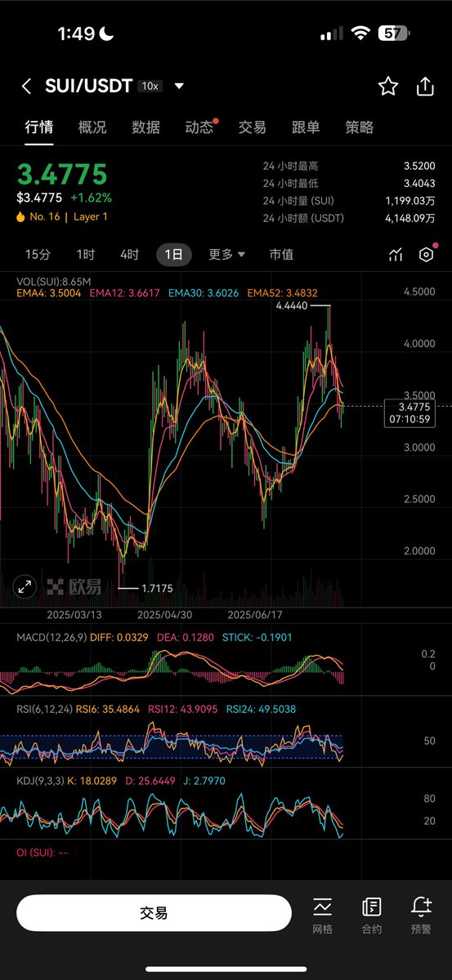Tap the KDJ(9,3,3) indicator title

pos(43,781)
